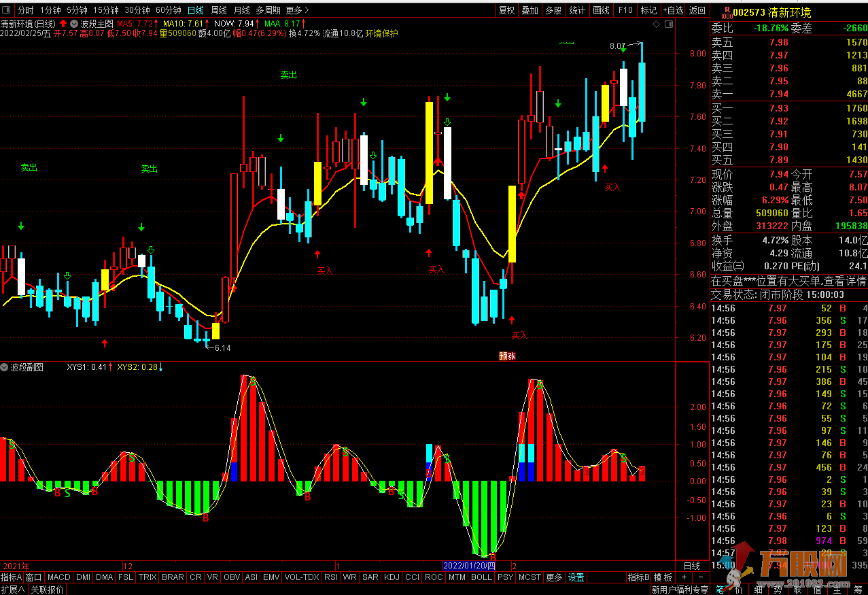Screen dimensions: 868x595
Task: Click the 返回 back button
Action: [697, 10]
